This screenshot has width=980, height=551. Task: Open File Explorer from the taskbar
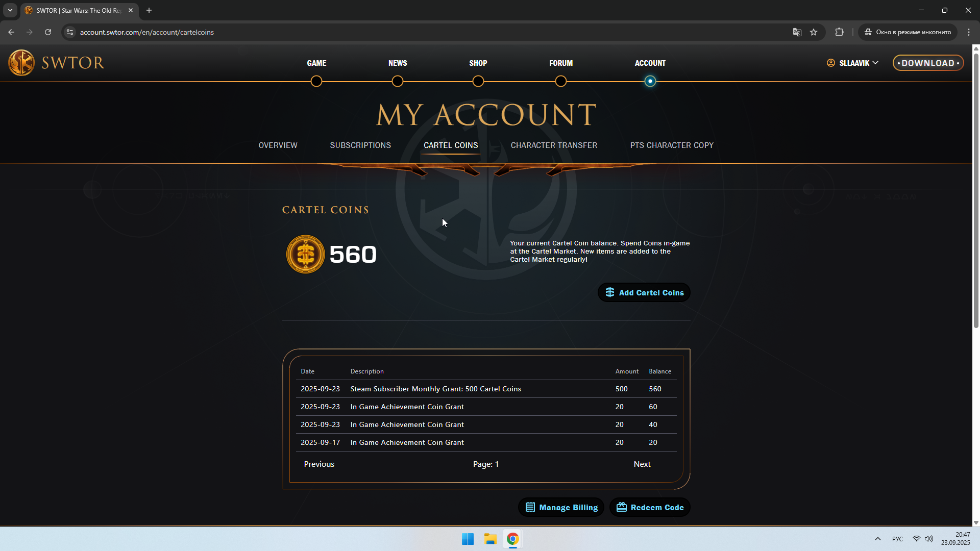pos(491,539)
